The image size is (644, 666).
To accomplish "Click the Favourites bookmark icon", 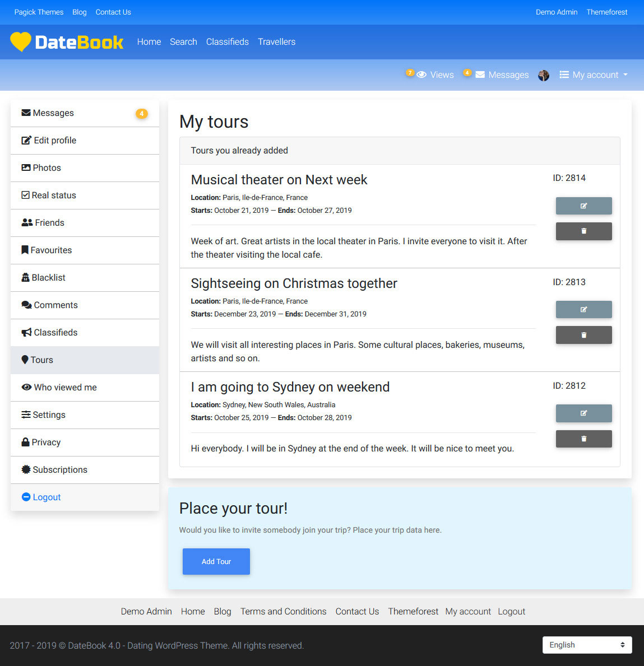I will click(x=25, y=250).
